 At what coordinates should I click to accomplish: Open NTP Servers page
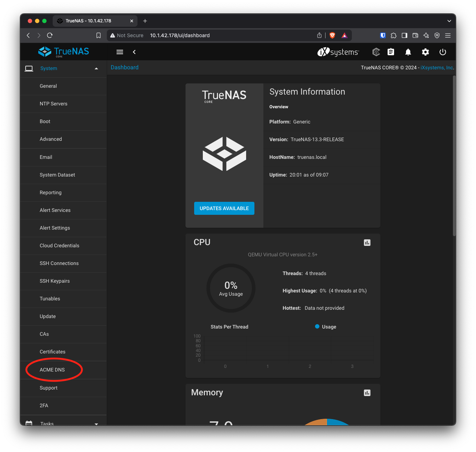pyautogui.click(x=64, y=104)
